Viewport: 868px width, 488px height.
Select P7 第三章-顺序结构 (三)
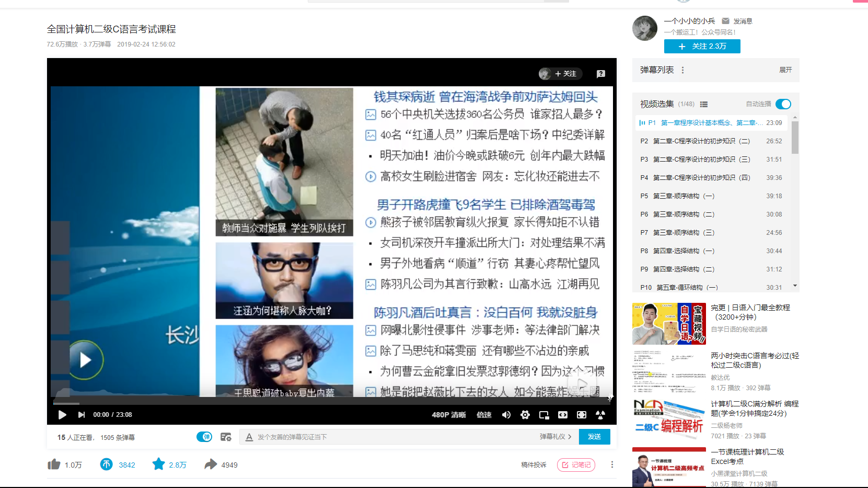tap(711, 233)
